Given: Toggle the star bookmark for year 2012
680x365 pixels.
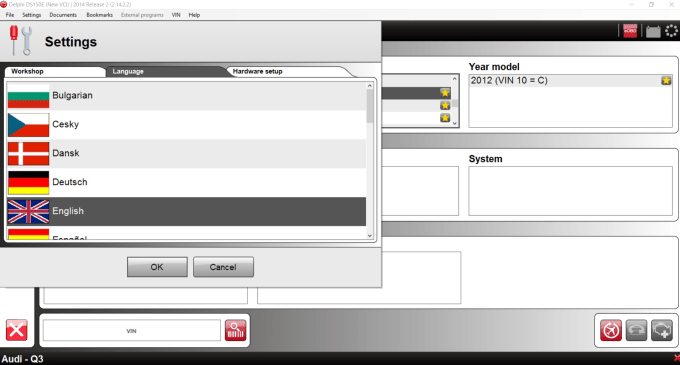Looking at the screenshot, I should (666, 81).
